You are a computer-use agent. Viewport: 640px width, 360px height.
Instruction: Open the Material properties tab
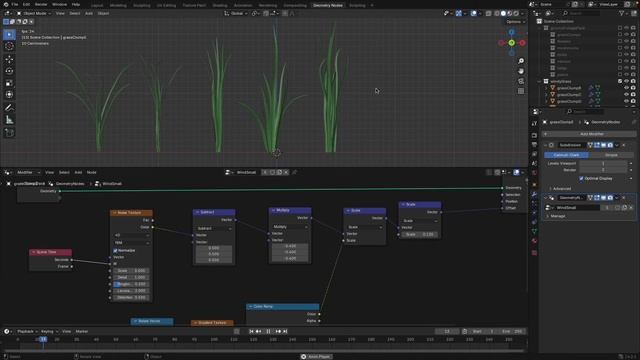coord(534,241)
